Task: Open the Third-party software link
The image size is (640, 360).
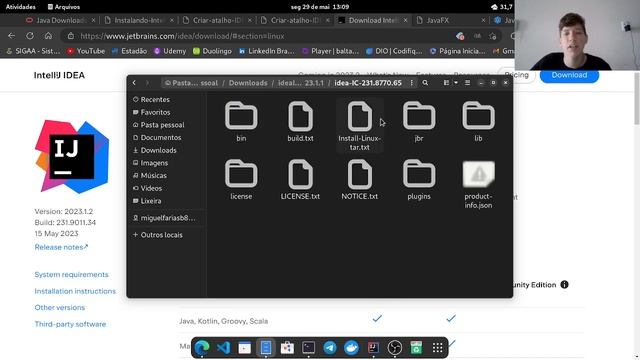Action: (70, 324)
